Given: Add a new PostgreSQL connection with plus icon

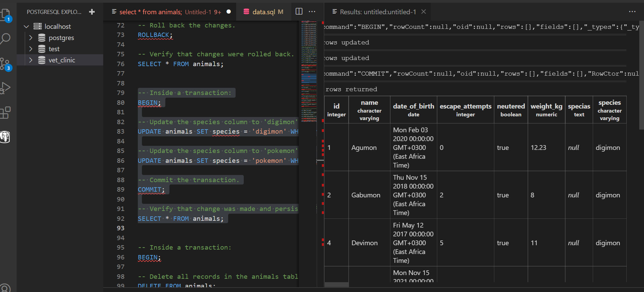Looking at the screenshot, I should [x=92, y=12].
